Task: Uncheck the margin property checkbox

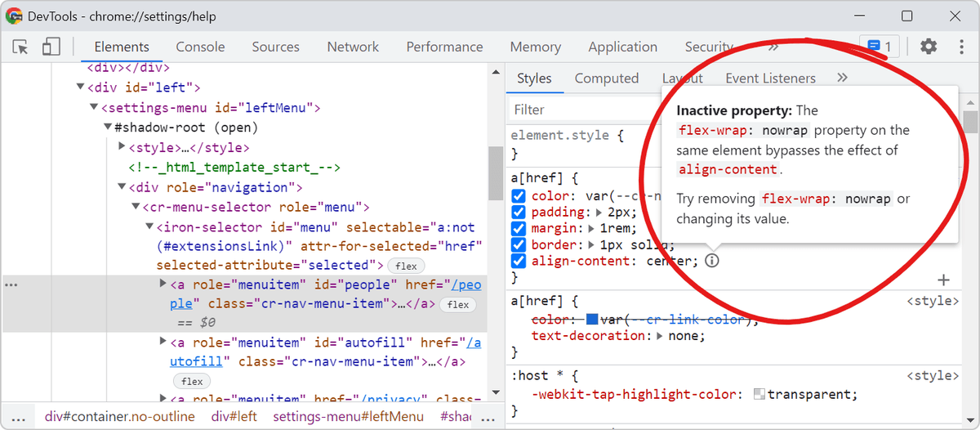Action: point(518,229)
